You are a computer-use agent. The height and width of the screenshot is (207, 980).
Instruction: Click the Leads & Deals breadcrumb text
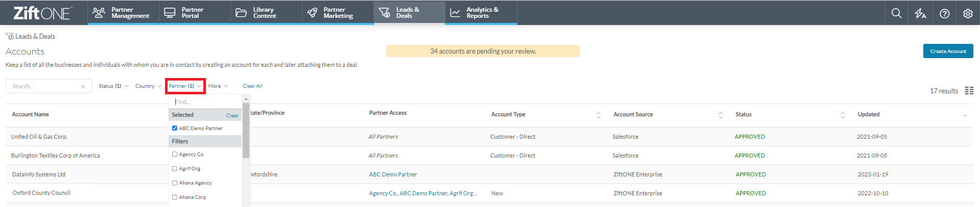35,36
